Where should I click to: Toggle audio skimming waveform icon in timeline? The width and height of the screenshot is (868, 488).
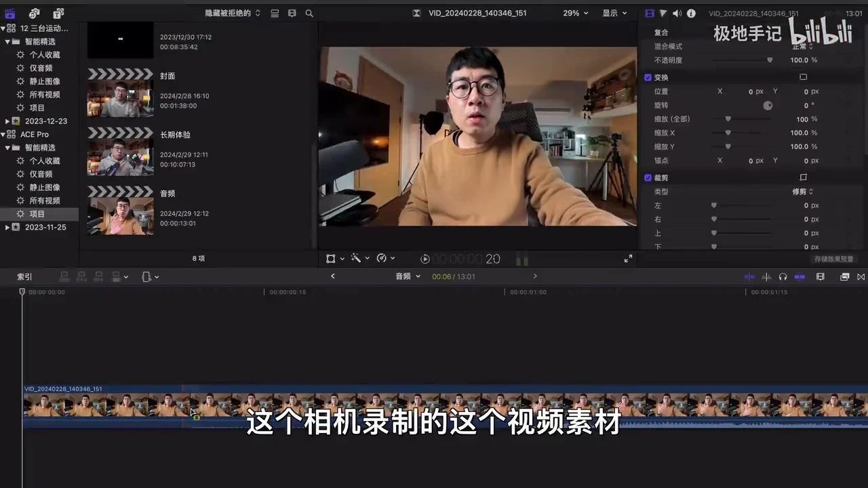(766, 277)
